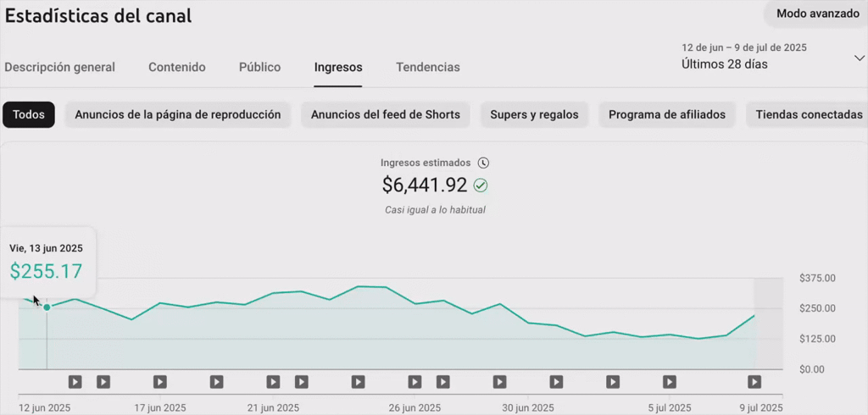The height and width of the screenshot is (415, 868).
Task: Click the $255.17 tooltip value
Action: [46, 271]
